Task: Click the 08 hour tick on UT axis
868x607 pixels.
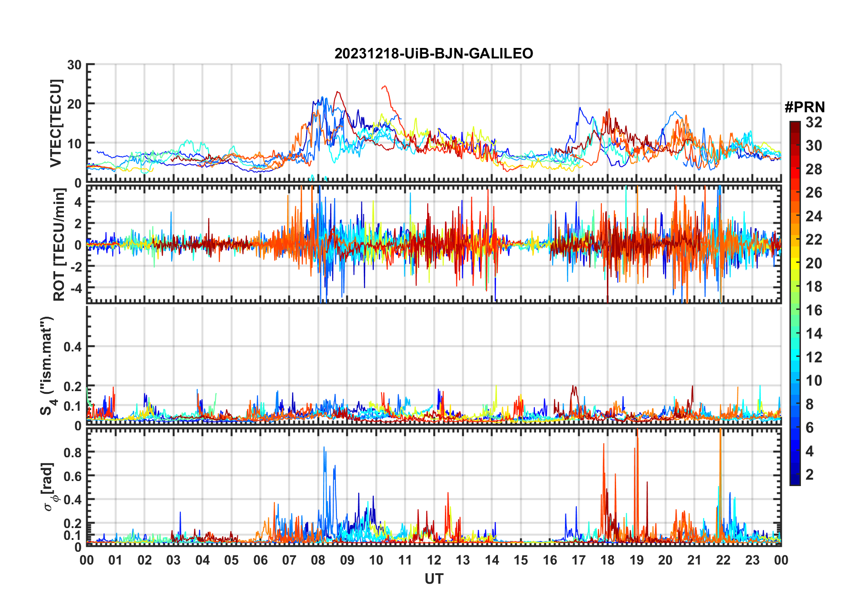Action: coord(318,560)
